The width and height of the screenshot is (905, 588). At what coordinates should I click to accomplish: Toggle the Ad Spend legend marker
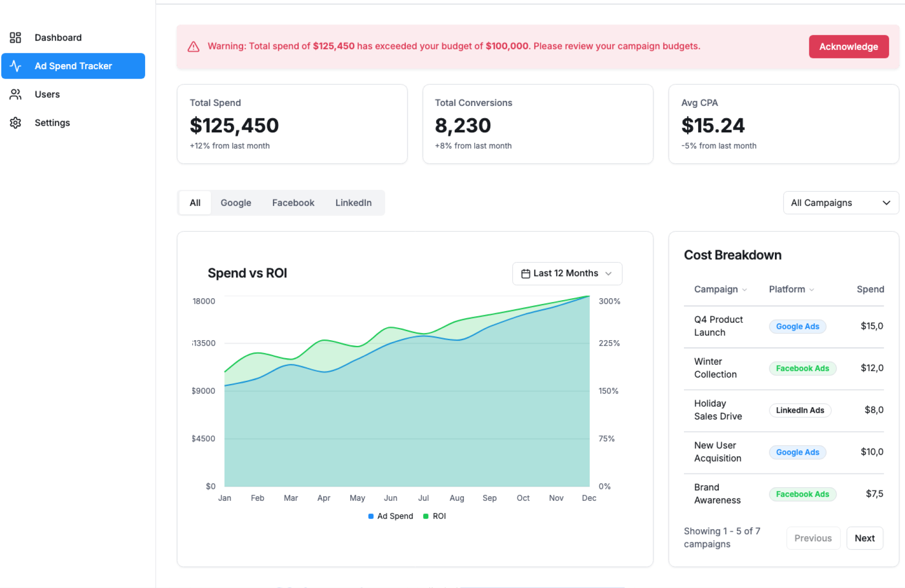click(371, 516)
